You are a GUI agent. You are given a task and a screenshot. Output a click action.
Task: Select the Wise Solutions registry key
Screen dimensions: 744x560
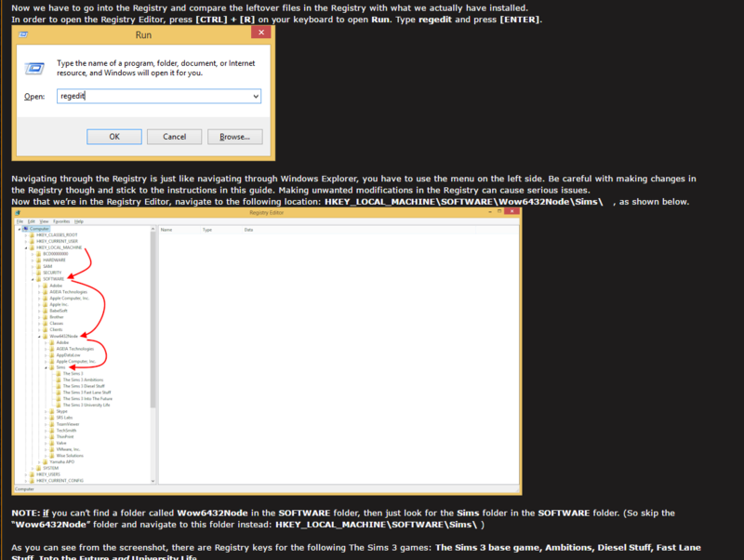(x=70, y=456)
